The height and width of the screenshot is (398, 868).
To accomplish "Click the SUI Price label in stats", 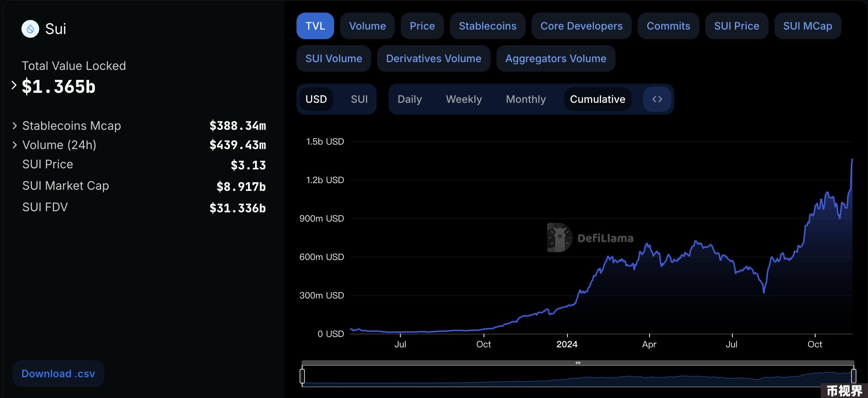I will point(48,164).
